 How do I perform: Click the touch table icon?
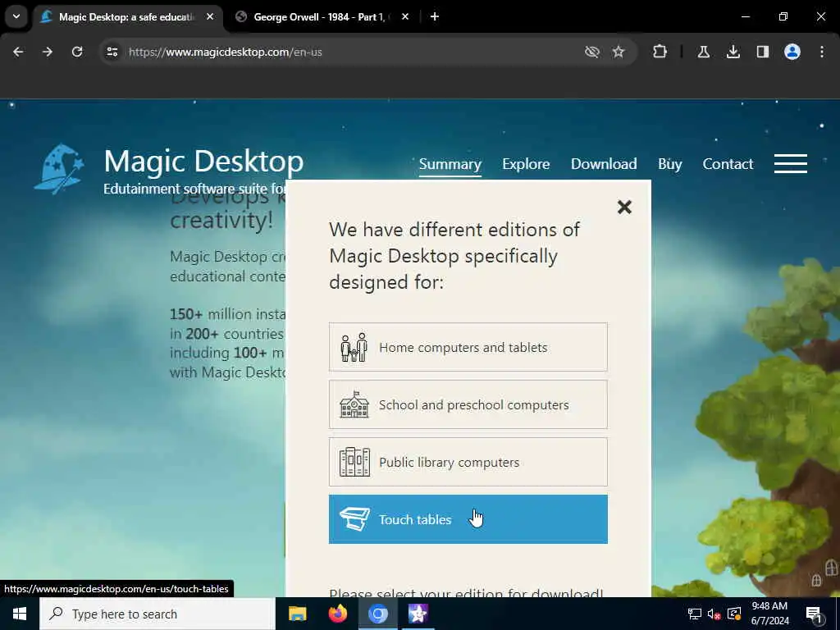[x=354, y=519]
